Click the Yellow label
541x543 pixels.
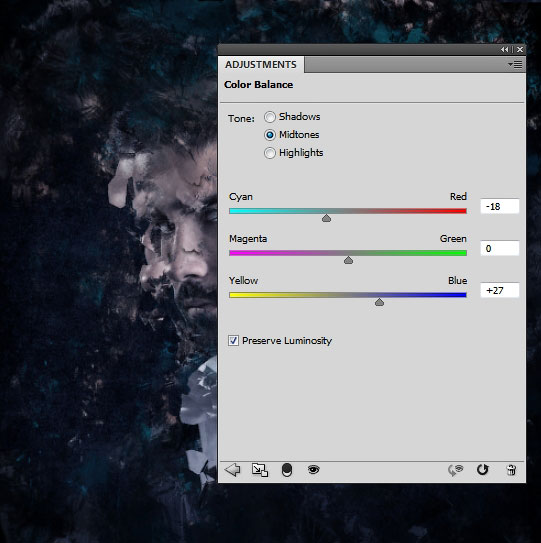point(243,281)
